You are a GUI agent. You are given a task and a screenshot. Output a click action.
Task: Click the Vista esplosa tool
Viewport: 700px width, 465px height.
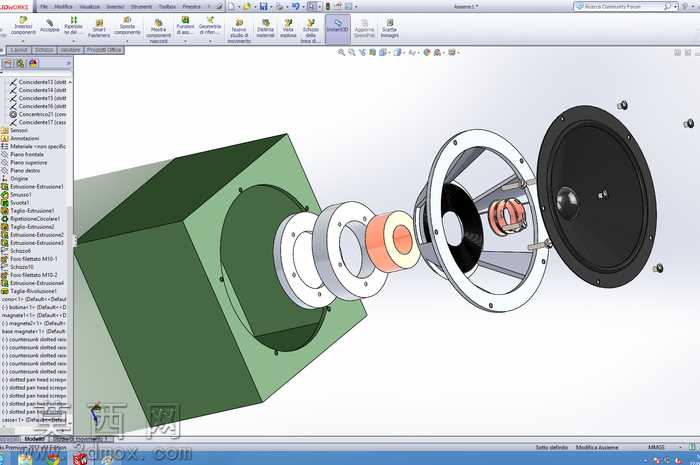288,28
